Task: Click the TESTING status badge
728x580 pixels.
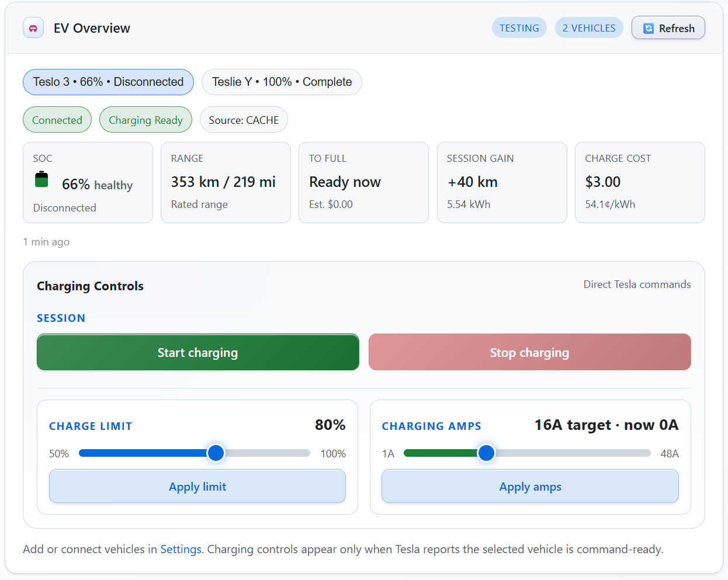Action: [x=519, y=27]
